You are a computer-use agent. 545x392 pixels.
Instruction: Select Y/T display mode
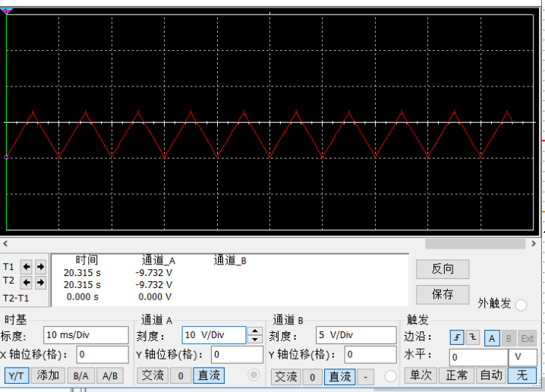pos(17,375)
